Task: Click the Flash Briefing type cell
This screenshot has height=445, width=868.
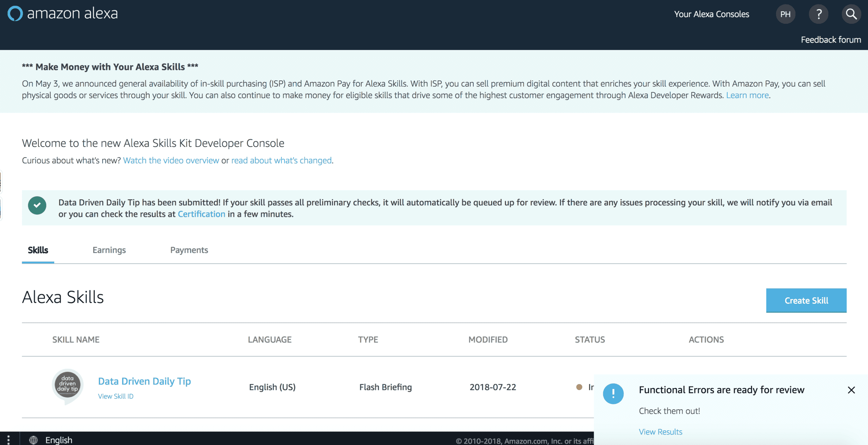Action: (386, 387)
